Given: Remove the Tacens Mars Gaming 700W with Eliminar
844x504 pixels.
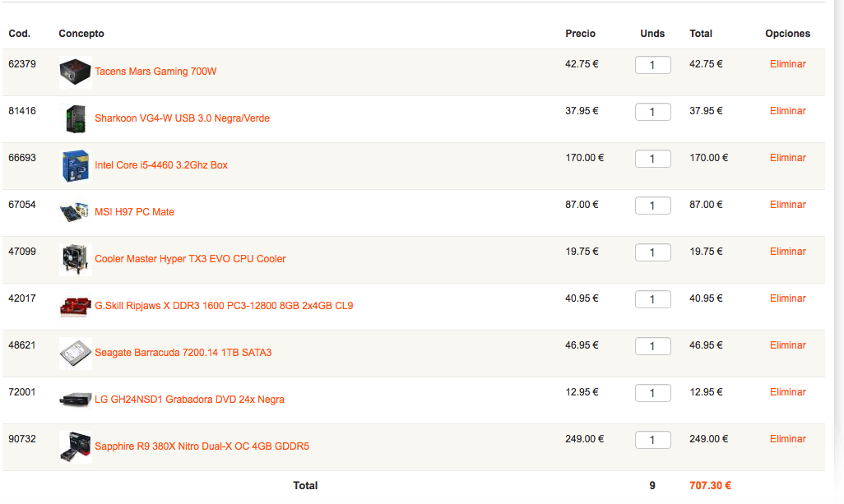Looking at the screenshot, I should point(787,64).
